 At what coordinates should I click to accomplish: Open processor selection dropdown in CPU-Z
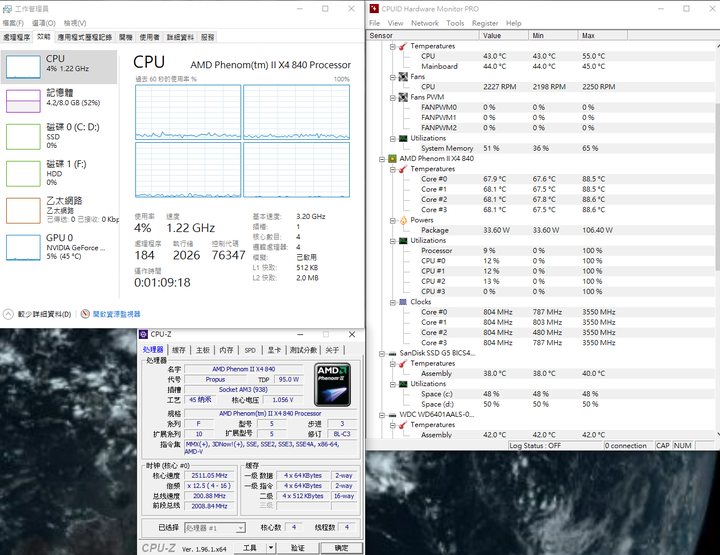241,528
